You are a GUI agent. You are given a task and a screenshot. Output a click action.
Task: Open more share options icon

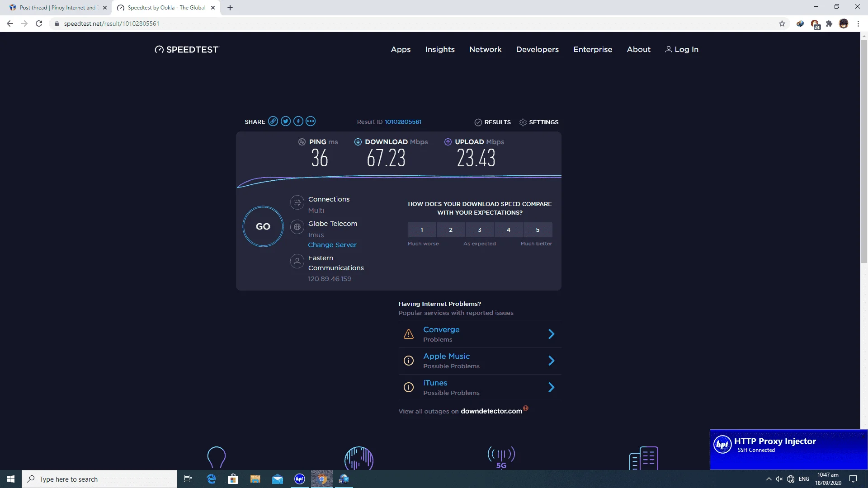[311, 121]
